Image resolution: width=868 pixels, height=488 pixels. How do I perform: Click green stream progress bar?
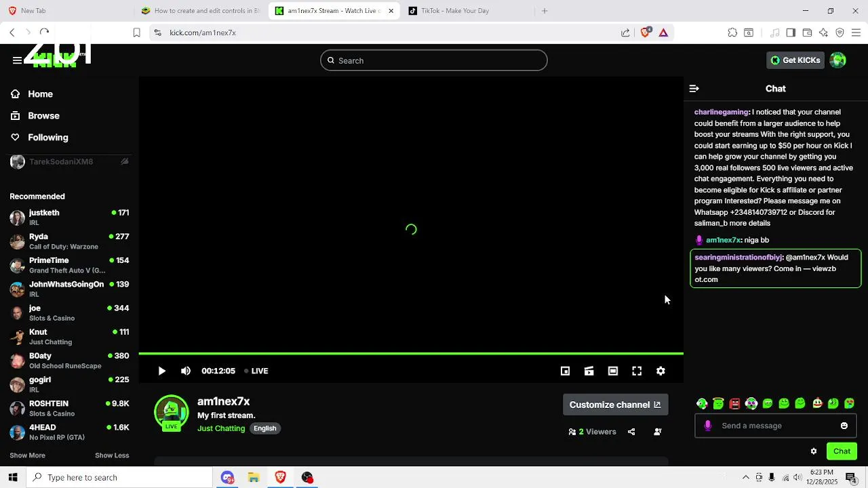click(411, 354)
